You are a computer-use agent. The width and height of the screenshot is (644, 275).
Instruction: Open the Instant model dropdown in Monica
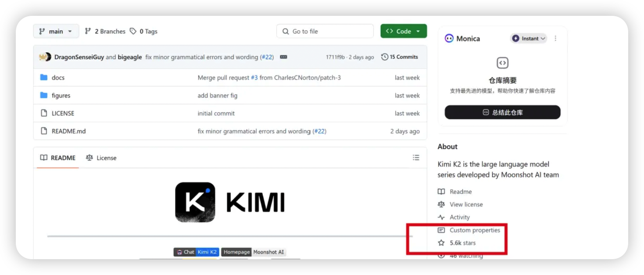(x=529, y=39)
